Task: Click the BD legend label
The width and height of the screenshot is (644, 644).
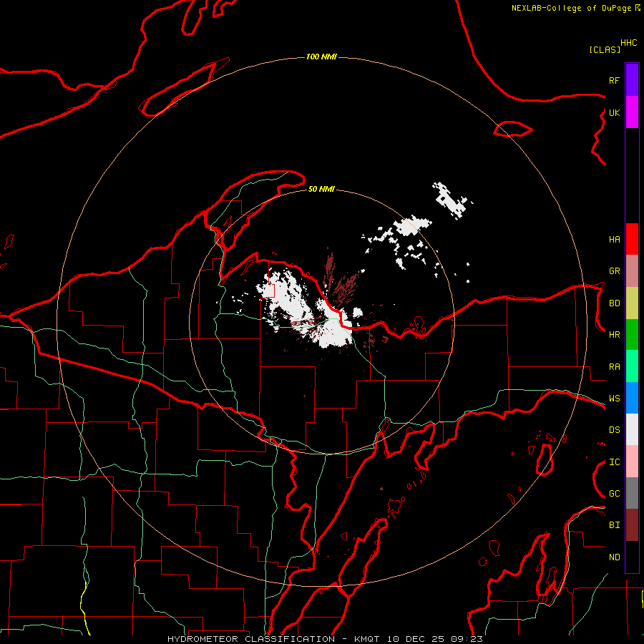Action: [614, 303]
